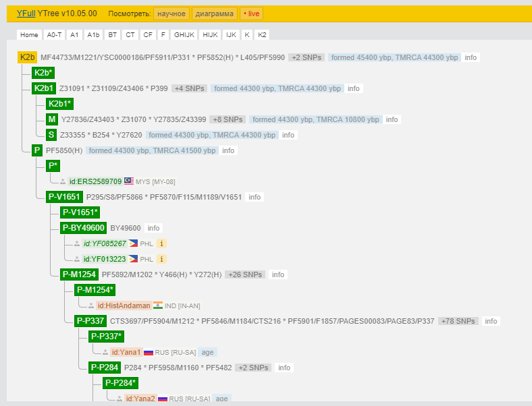Click the Malaysia flag next to id:ERS2589709

[x=129, y=181]
